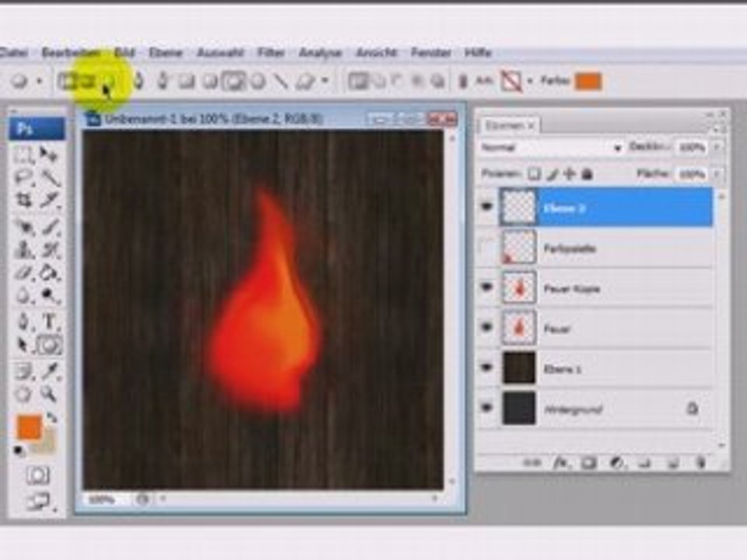
Task: Select the Dodge tool
Action: [50, 296]
